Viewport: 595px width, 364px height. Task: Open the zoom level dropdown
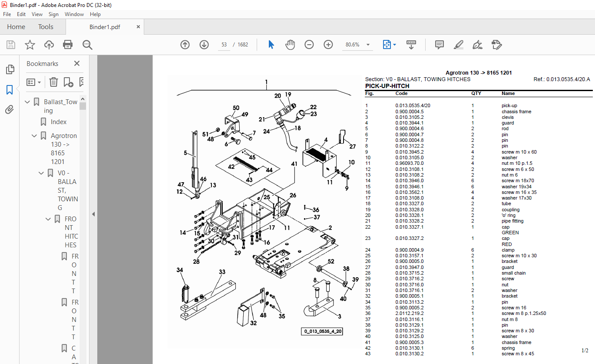(368, 45)
